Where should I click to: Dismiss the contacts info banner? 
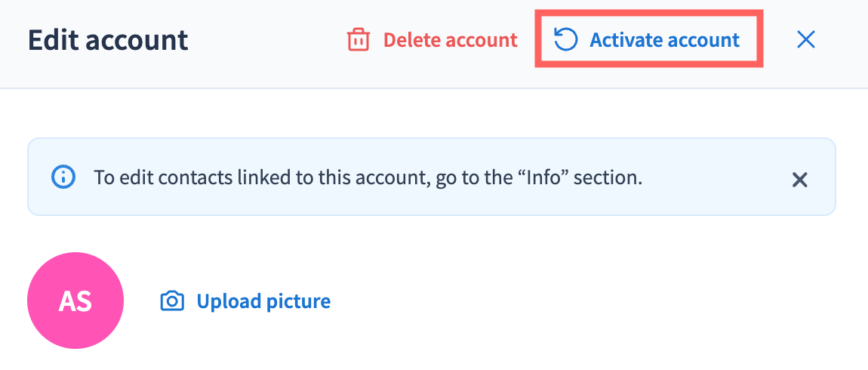799,179
